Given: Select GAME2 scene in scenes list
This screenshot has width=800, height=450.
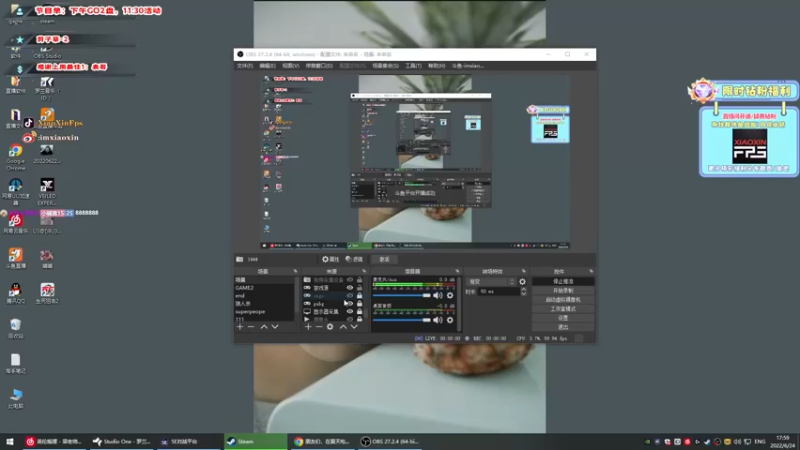Looking at the screenshot, I should click(x=263, y=288).
